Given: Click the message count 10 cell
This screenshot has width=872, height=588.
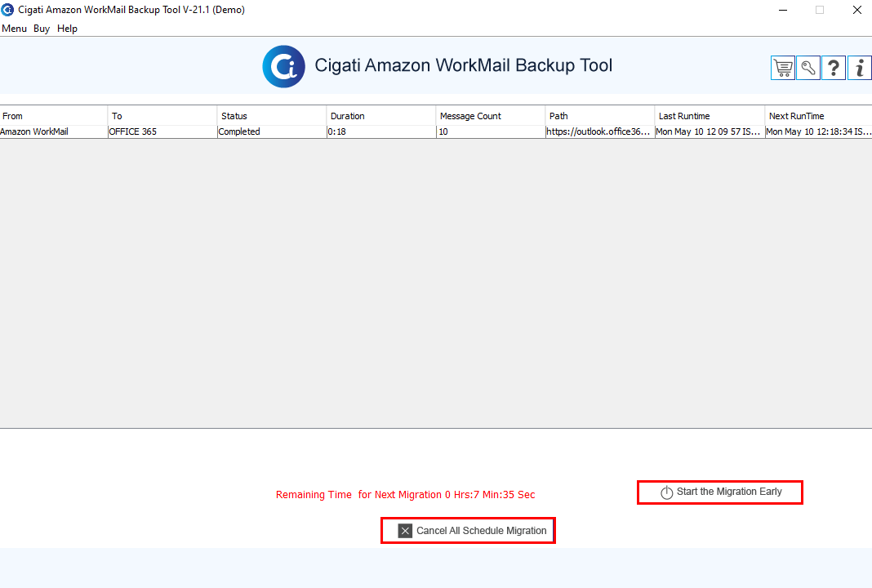Looking at the screenshot, I should tap(491, 131).
